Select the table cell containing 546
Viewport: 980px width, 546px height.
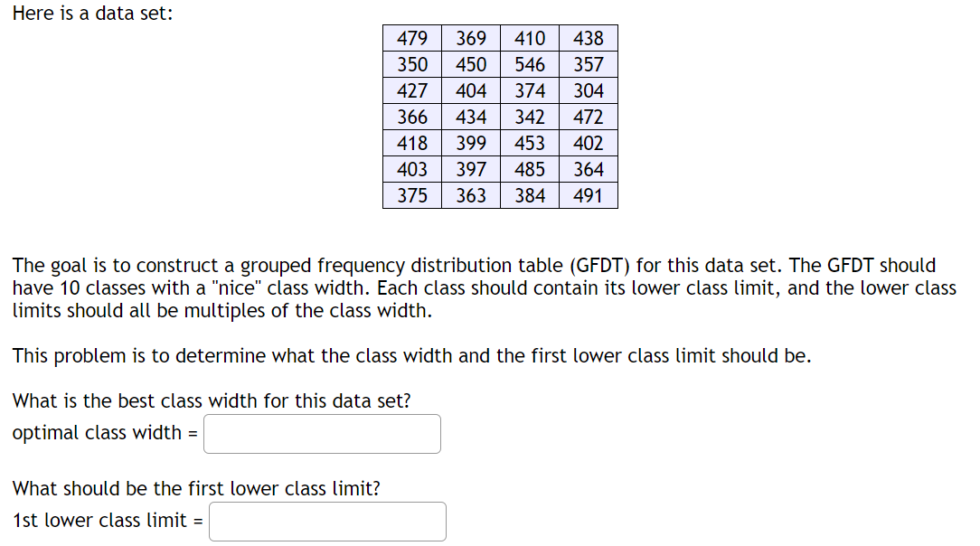click(530, 64)
